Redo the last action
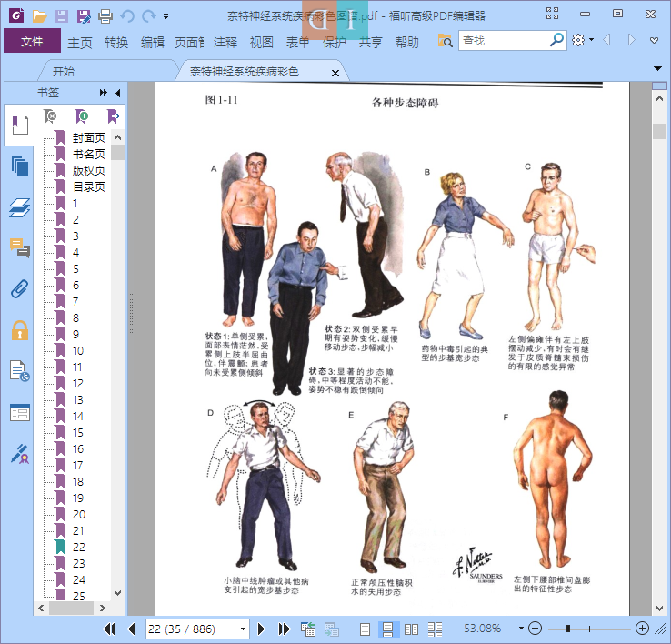 click(148, 16)
